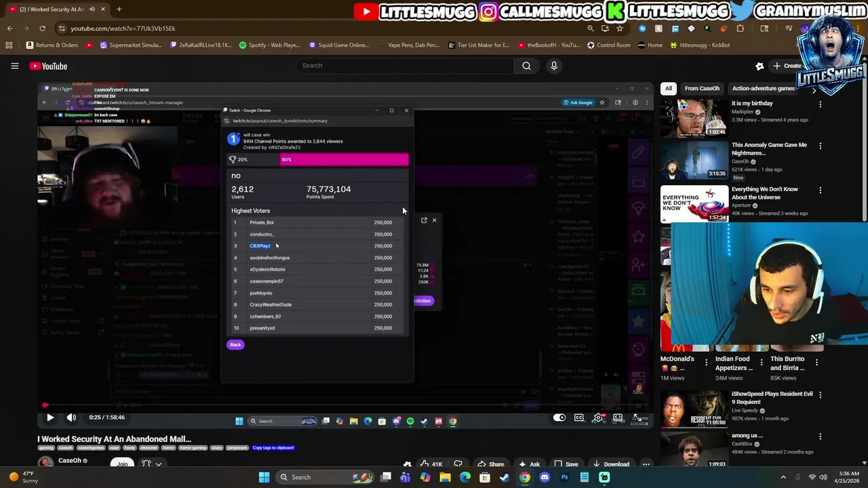The width and height of the screenshot is (868, 488).
Task: Click the YouTube search input field
Action: [405, 66]
